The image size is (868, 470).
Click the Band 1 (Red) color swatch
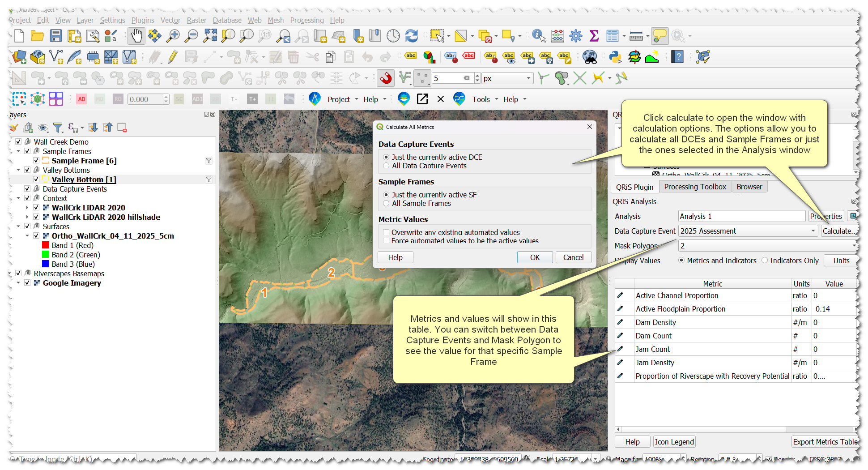click(45, 245)
